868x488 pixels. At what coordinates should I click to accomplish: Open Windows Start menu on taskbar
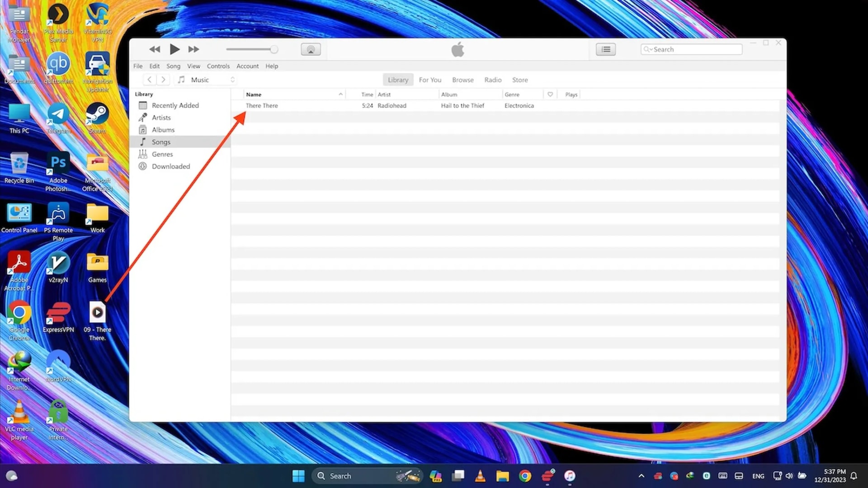[x=298, y=476]
